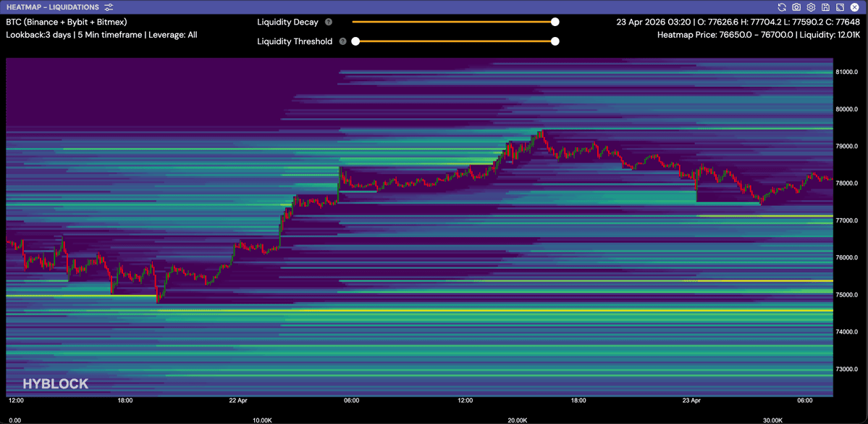Save the heatmap with the floppy icon
This screenshot has width=868, height=424.
pos(825,7)
